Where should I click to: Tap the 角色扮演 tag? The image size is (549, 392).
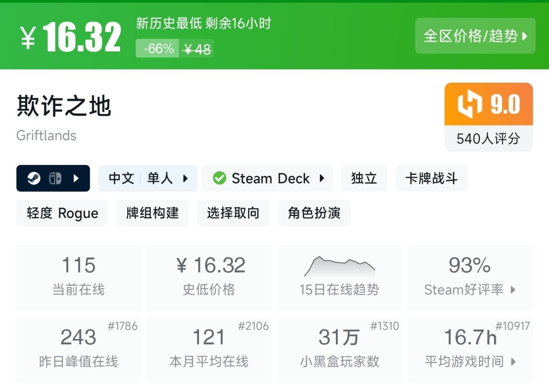point(314,213)
